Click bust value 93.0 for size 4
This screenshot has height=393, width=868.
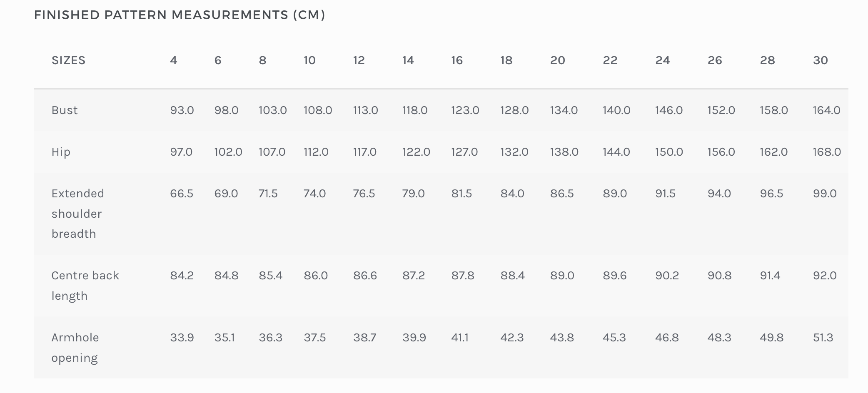[x=182, y=110]
